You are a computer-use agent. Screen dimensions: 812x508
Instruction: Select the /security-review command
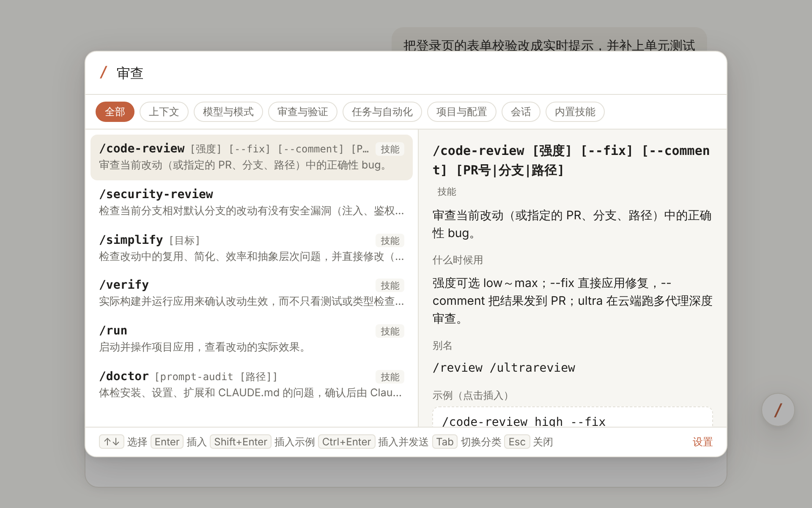click(252, 203)
